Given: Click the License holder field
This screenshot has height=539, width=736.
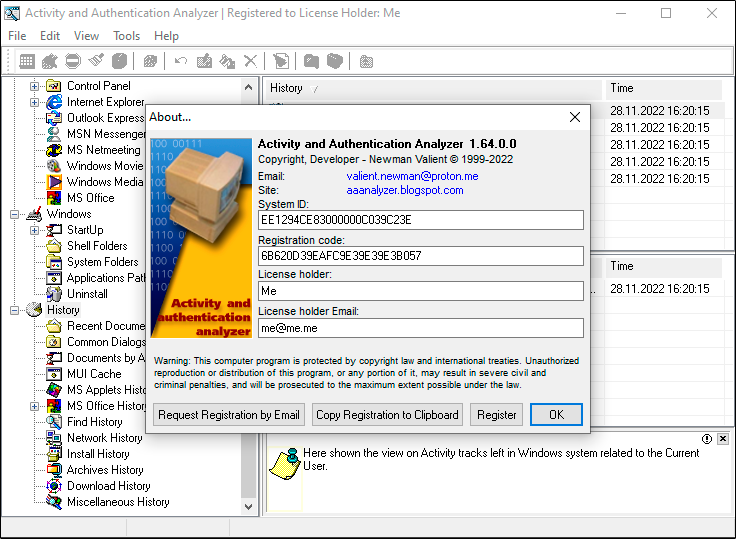Looking at the screenshot, I should (x=421, y=291).
